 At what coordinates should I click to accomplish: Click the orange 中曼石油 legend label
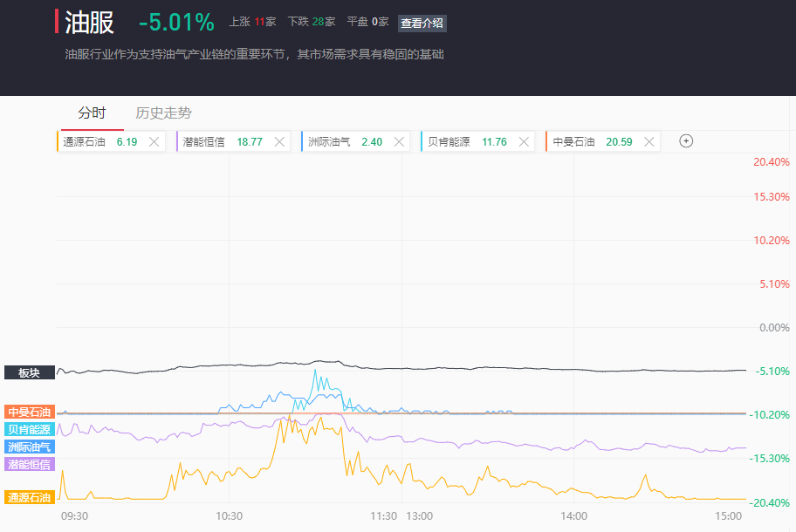click(30, 412)
